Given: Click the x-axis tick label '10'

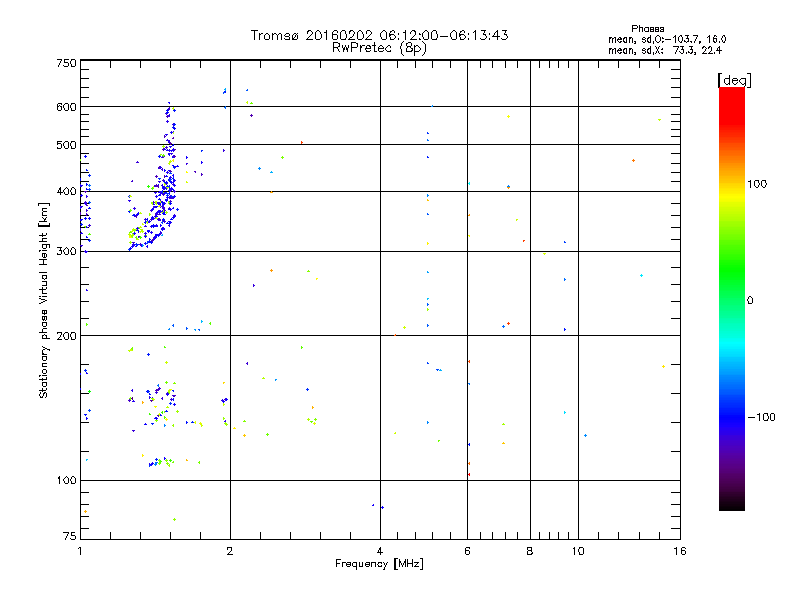Looking at the screenshot, I should point(578,551).
